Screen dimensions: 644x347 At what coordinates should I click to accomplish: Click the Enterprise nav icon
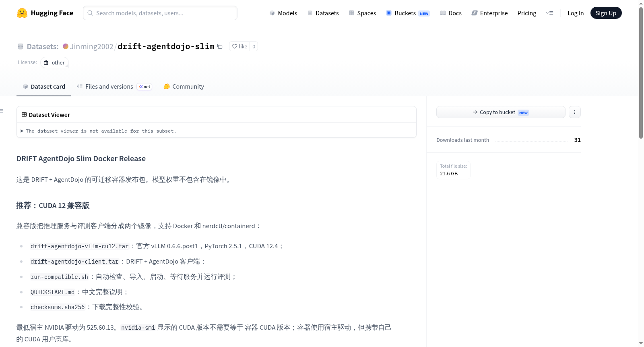pyautogui.click(x=475, y=13)
